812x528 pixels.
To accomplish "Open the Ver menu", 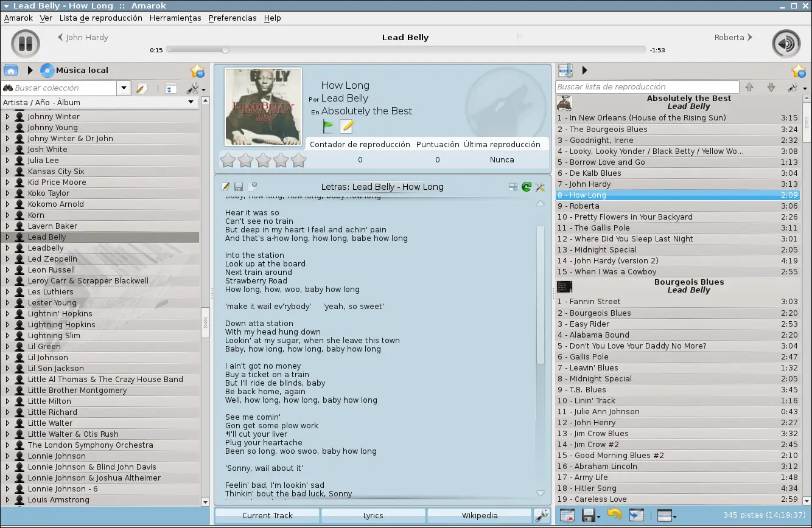I will 46,18.
